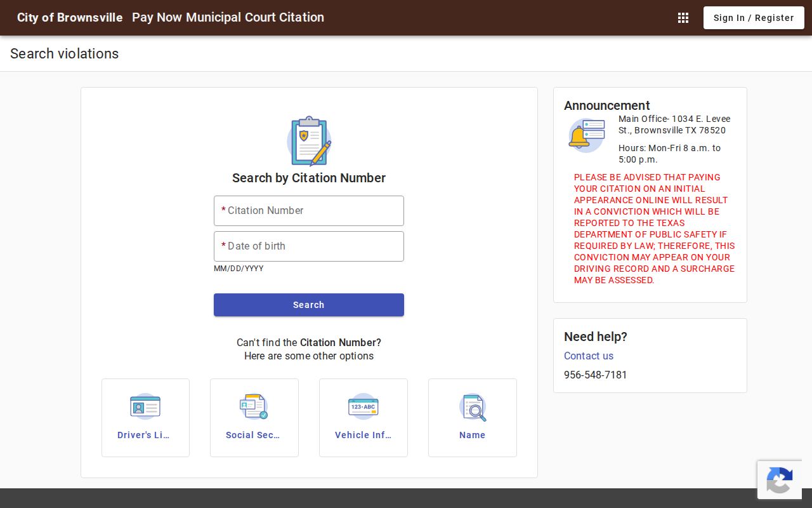Click the reCAPTCHA badge
Screen dimensions: 812x508
click(x=780, y=479)
